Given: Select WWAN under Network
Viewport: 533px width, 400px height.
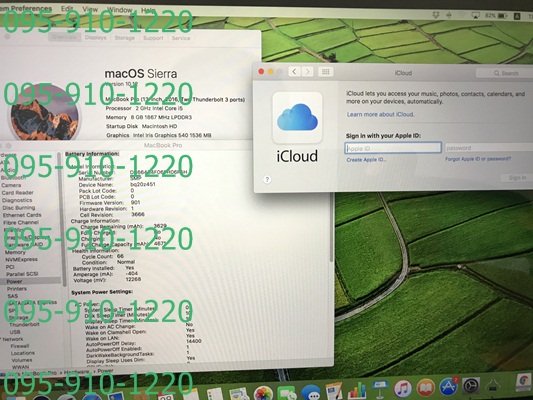Looking at the screenshot, I should point(20,367).
